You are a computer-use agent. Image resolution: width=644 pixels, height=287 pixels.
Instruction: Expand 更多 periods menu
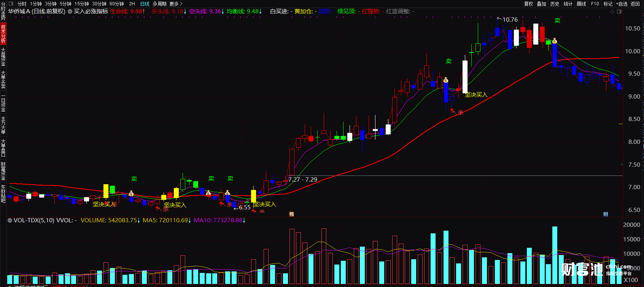click(x=176, y=4)
